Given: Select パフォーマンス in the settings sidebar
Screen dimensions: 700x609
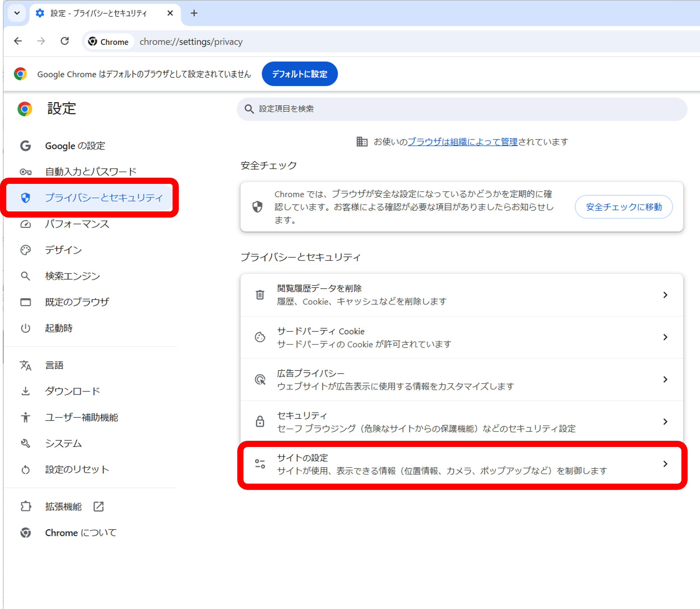Looking at the screenshot, I should point(77,224).
